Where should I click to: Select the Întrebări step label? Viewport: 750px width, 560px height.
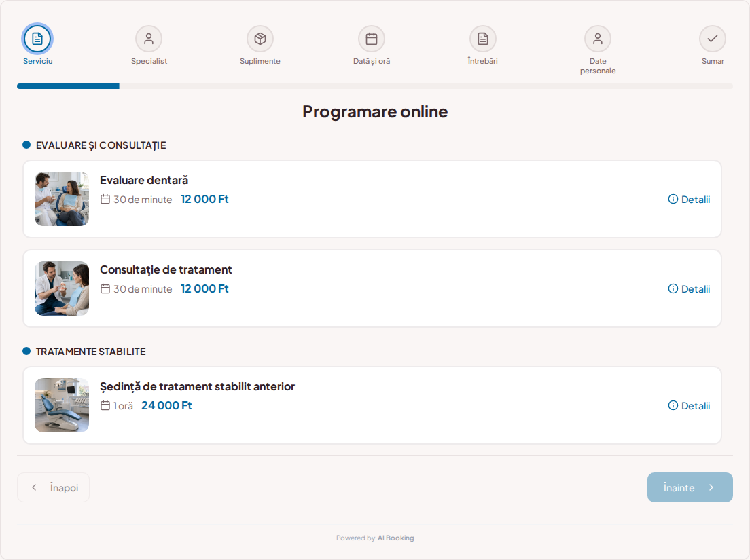(482, 61)
